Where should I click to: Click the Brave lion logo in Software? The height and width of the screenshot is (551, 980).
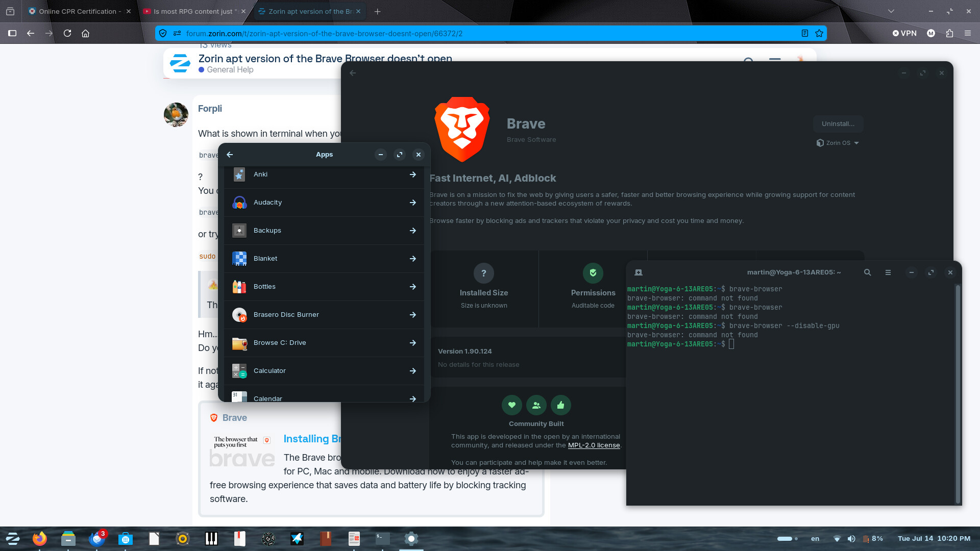[x=462, y=129]
